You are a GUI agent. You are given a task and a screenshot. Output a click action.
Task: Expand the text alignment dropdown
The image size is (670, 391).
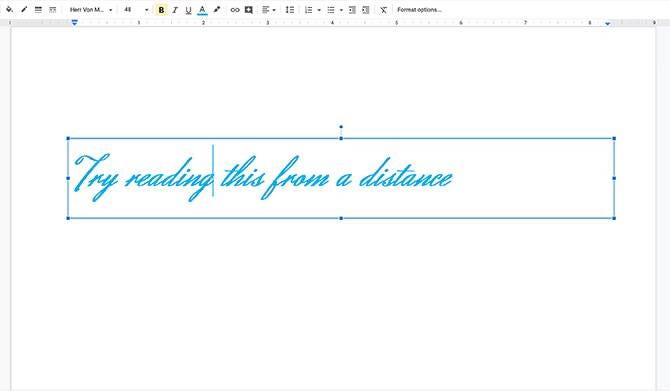269,10
